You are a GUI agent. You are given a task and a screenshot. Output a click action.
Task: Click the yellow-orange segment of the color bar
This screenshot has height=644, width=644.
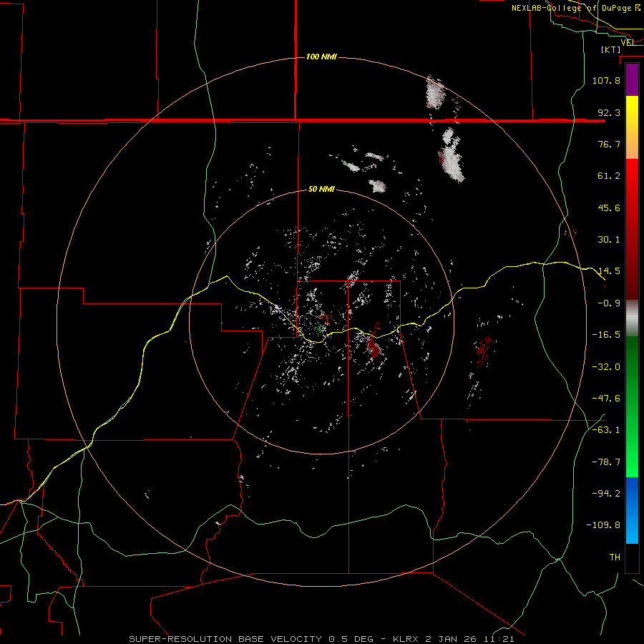pyautogui.click(x=632, y=127)
